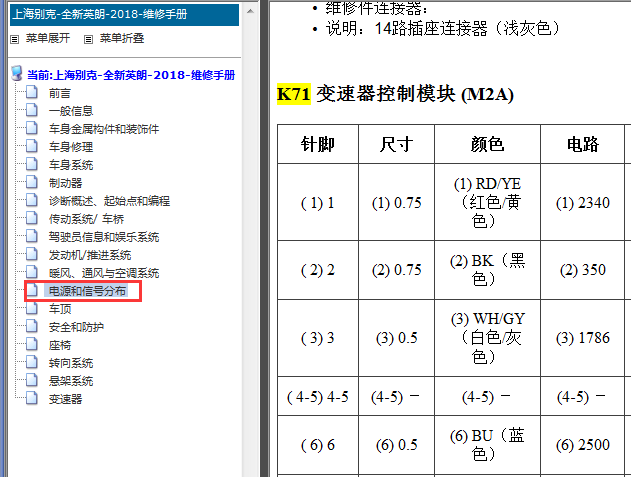
Task: Select the 车身修理 entry
Action: (x=71, y=147)
